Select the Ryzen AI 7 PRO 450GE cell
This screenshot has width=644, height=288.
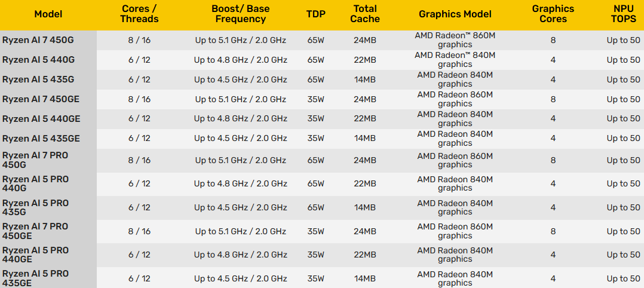35,231
